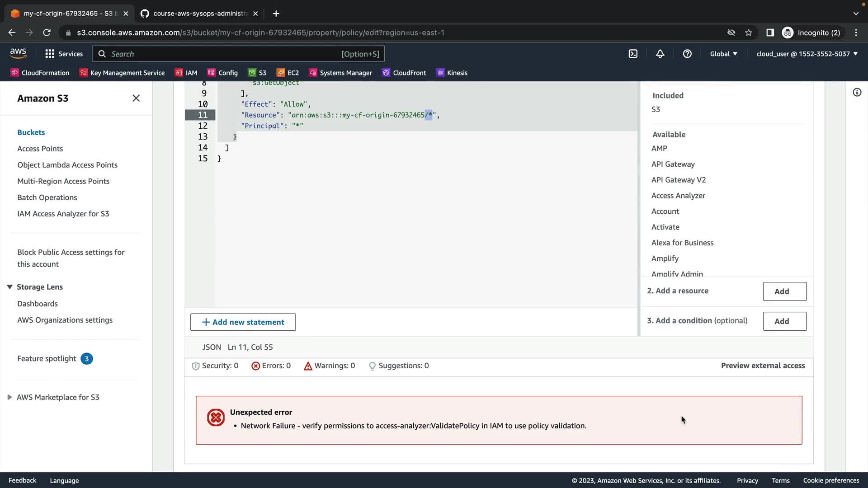
Task: Reload the browser page
Action: tap(47, 33)
